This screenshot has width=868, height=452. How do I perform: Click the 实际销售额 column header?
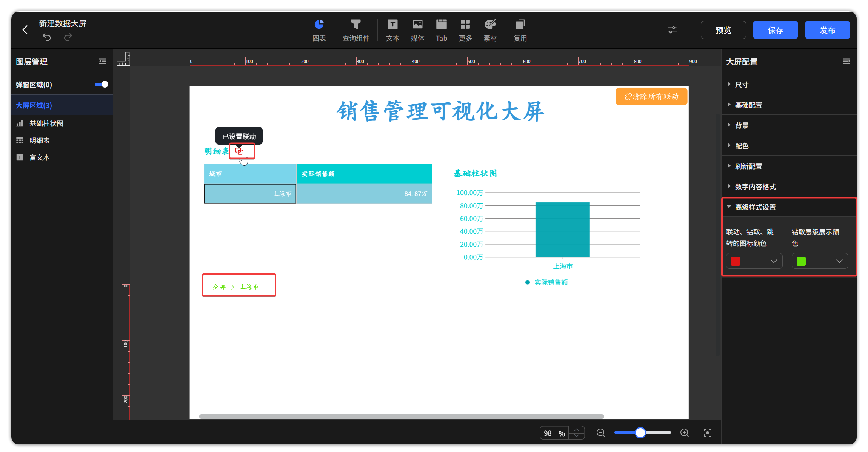(x=365, y=174)
